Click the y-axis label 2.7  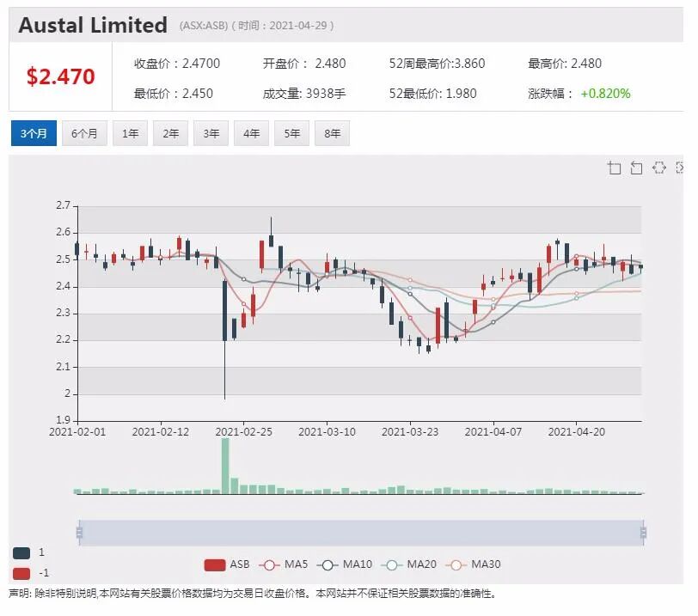(64, 205)
